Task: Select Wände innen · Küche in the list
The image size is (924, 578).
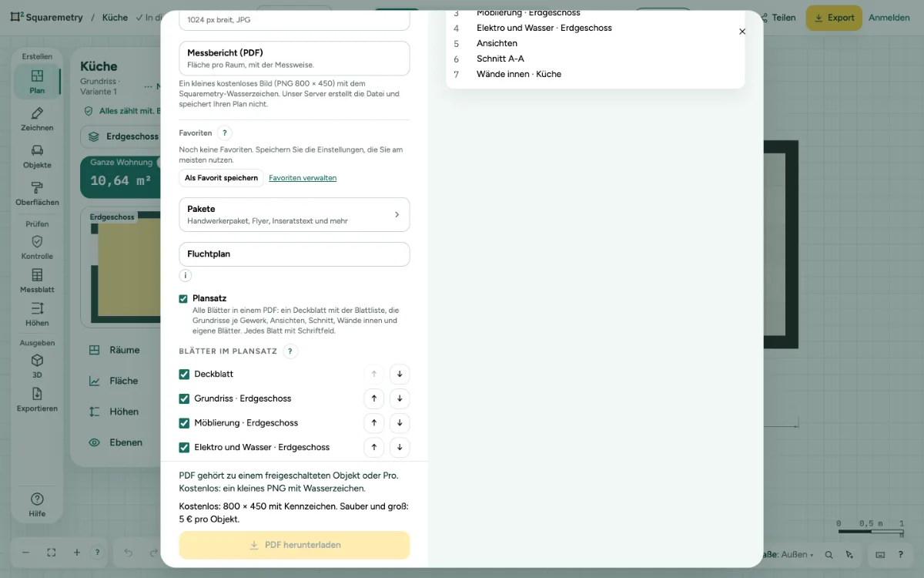Action: [519, 75]
